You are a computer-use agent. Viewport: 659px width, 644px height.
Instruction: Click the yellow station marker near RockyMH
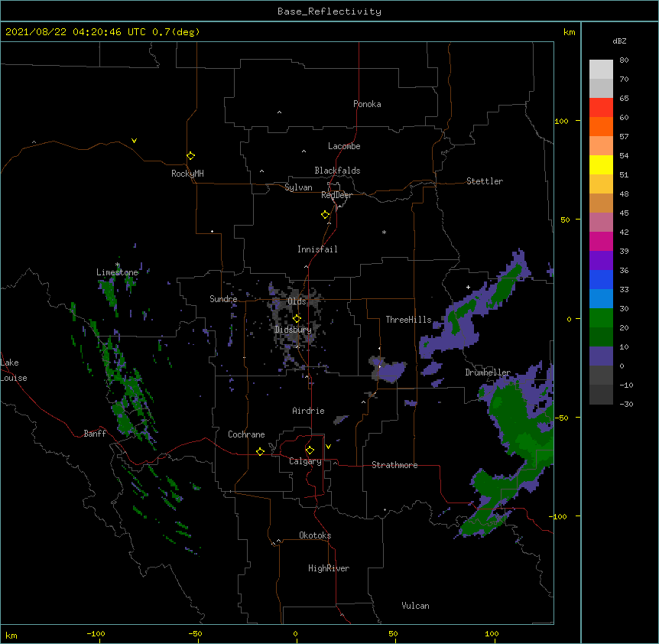click(190, 156)
